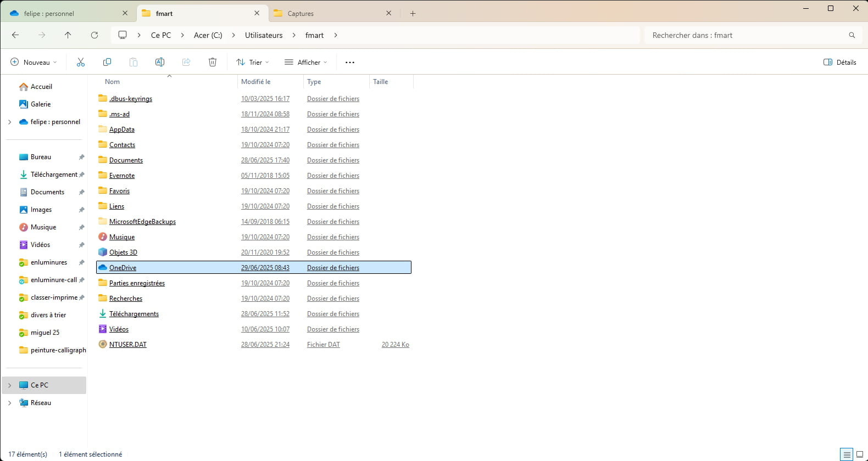Click the Delete trash icon
The height and width of the screenshot is (461, 868).
click(x=213, y=62)
